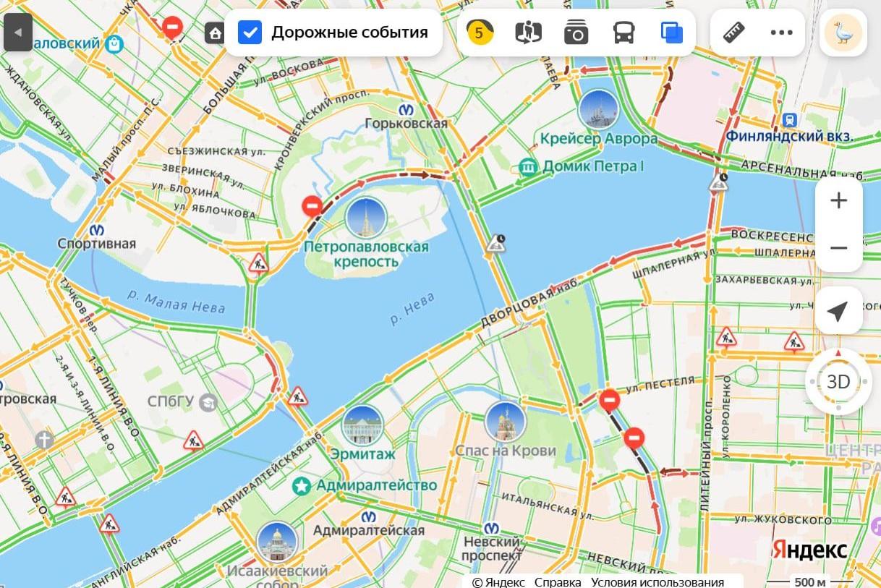Select the Эрмитаж landmark thumbnail

click(362, 425)
